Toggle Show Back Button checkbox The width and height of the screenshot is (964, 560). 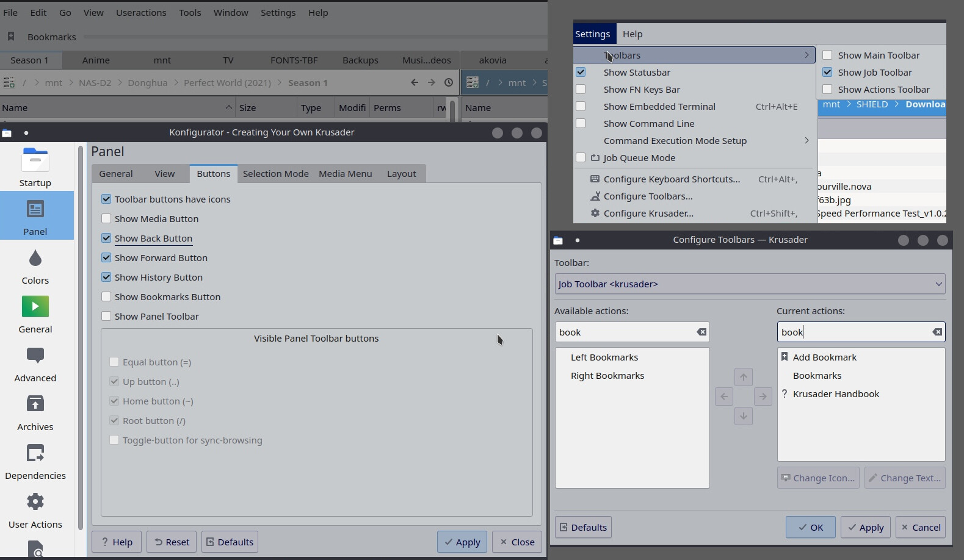click(x=106, y=238)
